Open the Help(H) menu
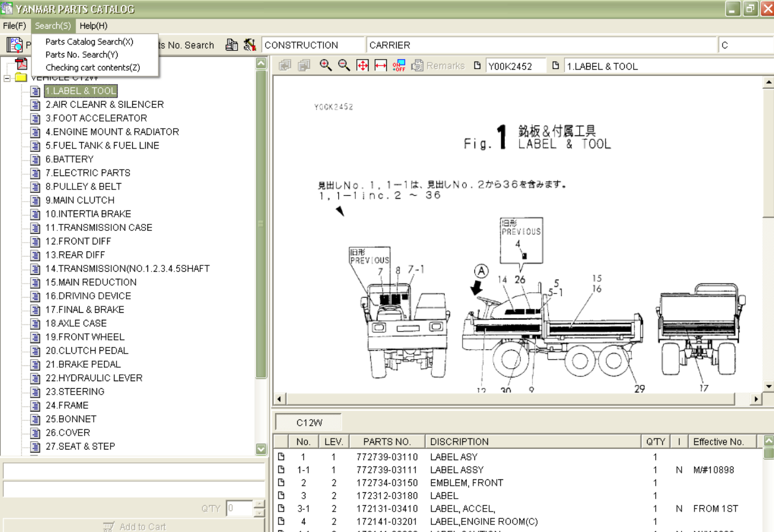The height and width of the screenshot is (532, 774). point(94,26)
